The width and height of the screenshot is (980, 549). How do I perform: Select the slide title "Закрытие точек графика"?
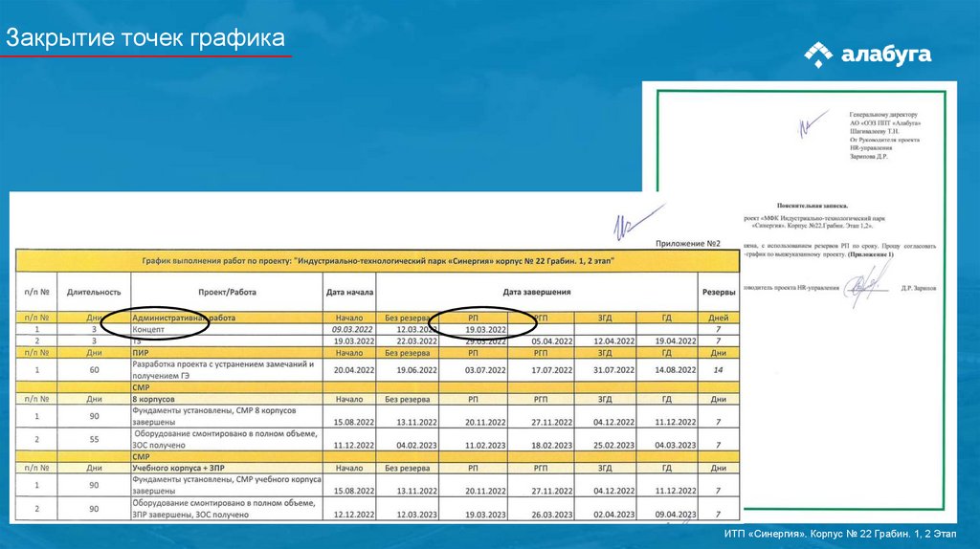point(145,38)
